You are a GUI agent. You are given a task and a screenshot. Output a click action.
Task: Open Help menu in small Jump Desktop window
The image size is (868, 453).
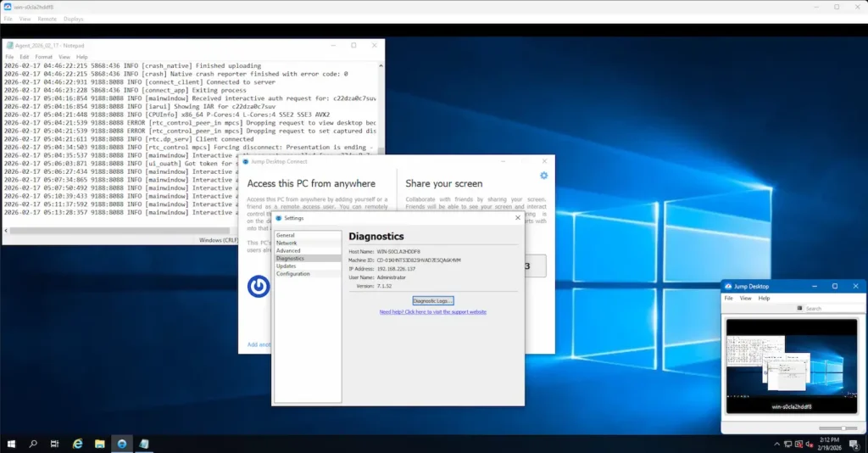click(x=764, y=299)
